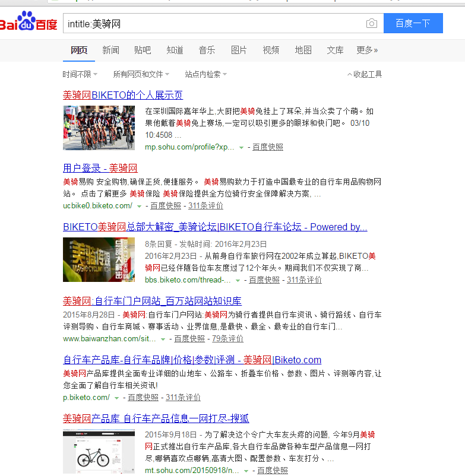Expand 所有网页和文件 file type dropdown
Screen dimensions: 465x476
141,75
